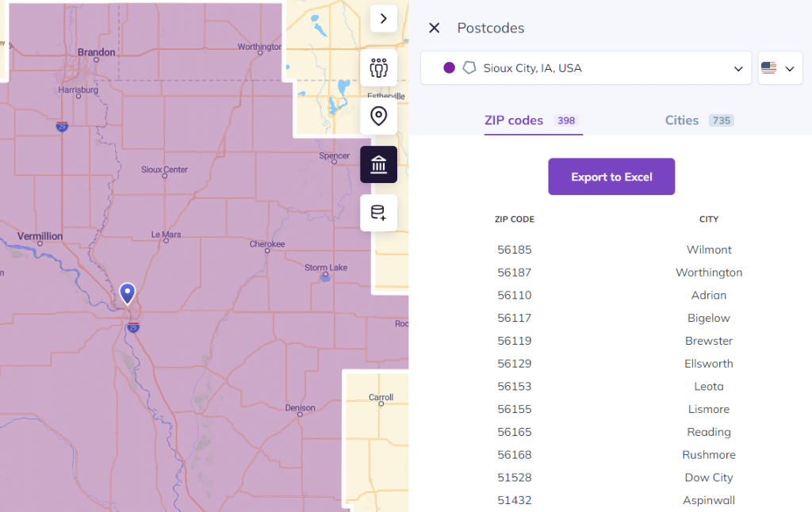Viewport: 812px width, 512px height.
Task: Click the blue map marker at Sioux City
Action: [128, 293]
